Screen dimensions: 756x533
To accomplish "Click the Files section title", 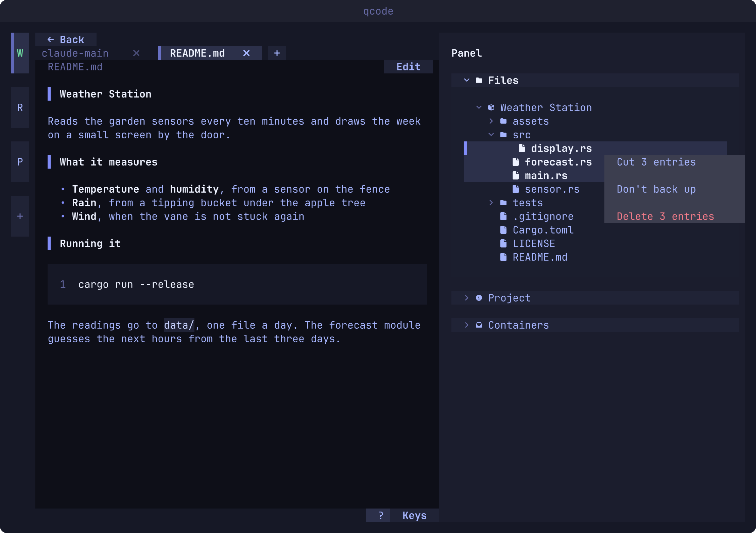I will pyautogui.click(x=503, y=80).
